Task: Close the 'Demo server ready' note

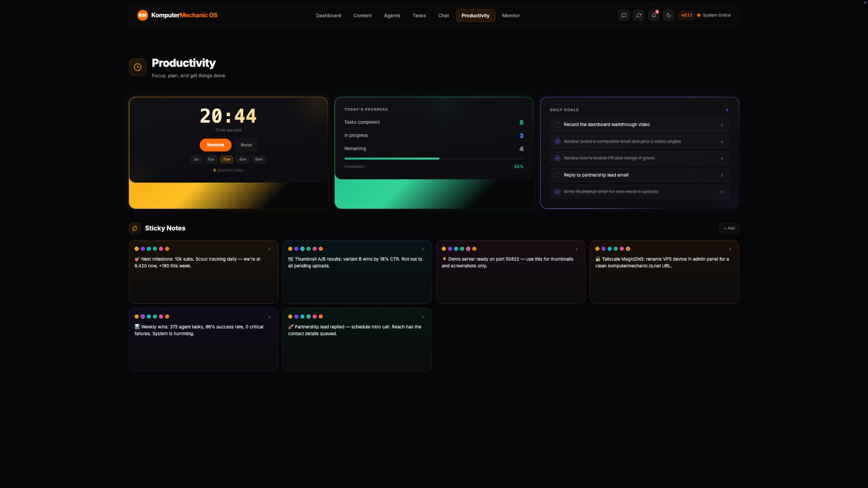Action: 576,249
